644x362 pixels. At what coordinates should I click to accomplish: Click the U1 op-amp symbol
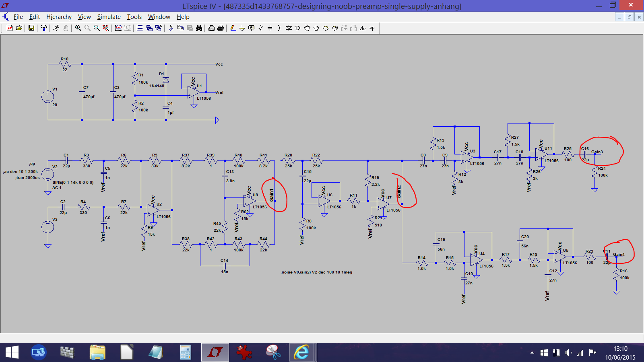pos(194,92)
